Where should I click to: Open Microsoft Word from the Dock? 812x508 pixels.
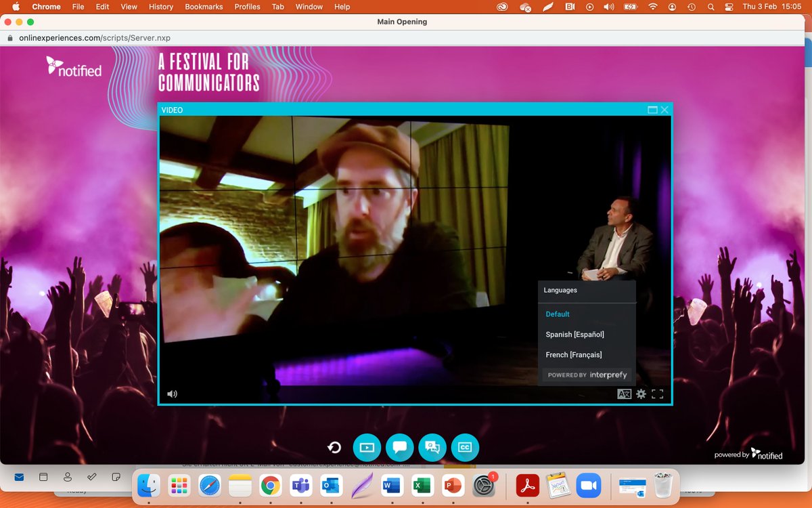pyautogui.click(x=392, y=486)
